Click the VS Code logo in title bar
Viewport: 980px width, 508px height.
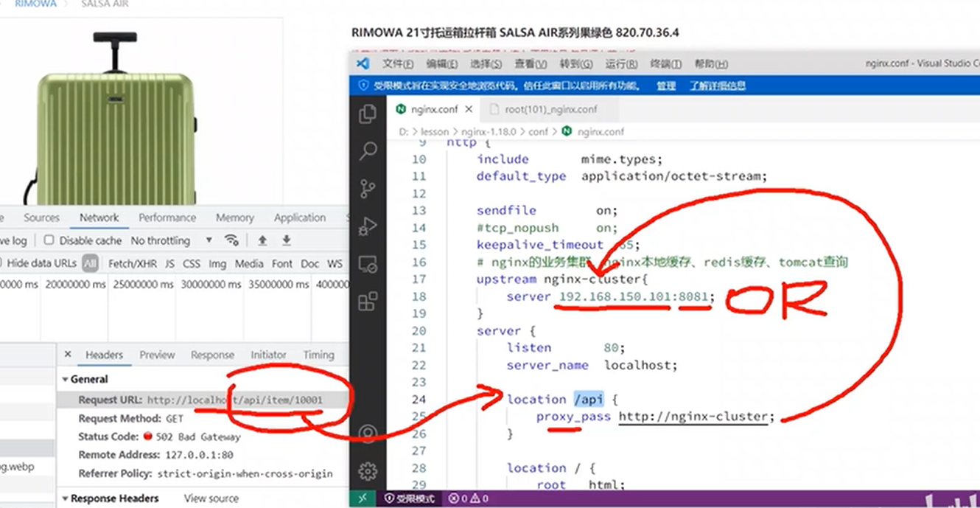point(363,64)
